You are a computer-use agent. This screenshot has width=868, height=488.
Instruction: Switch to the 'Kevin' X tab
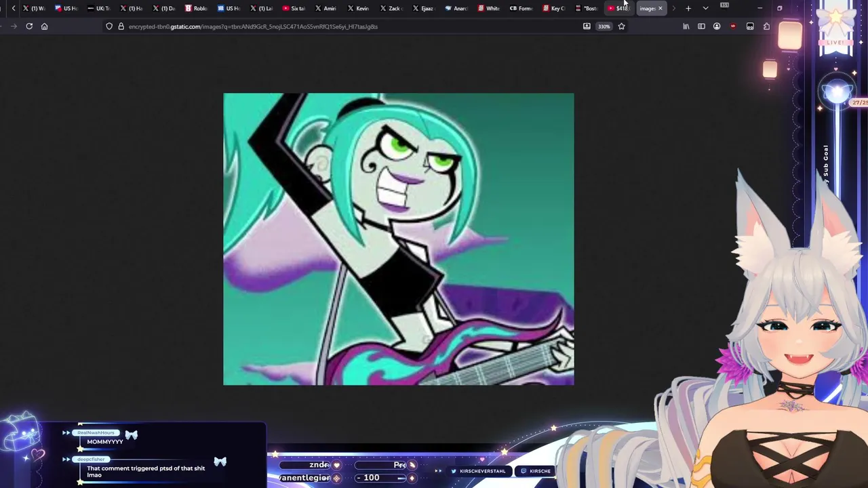(359, 8)
